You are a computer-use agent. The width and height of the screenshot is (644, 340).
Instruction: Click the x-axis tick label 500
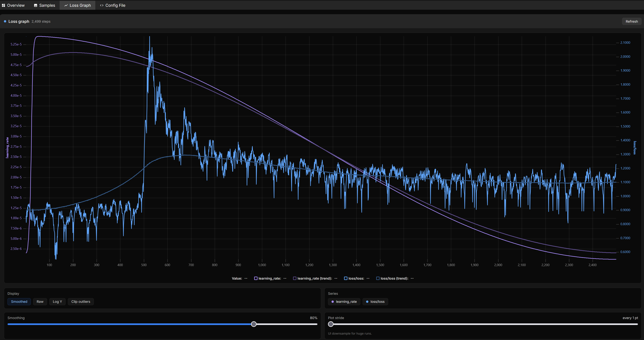click(x=144, y=265)
